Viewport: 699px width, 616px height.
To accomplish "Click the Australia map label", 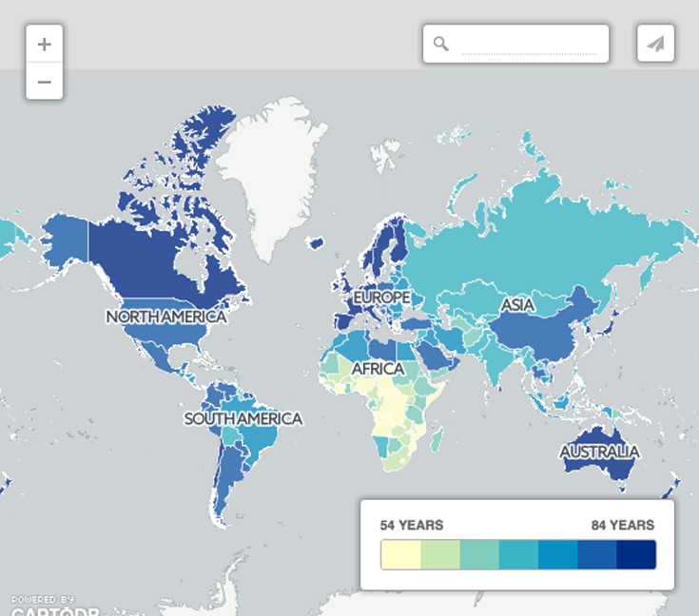I will point(599,452).
